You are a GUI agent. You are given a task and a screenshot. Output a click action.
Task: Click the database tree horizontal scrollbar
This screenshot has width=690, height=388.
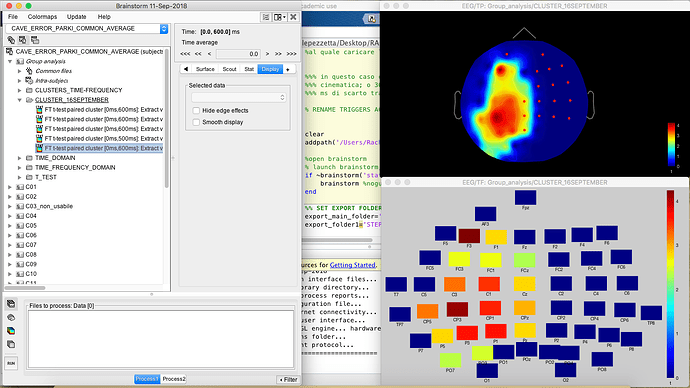tap(25, 288)
